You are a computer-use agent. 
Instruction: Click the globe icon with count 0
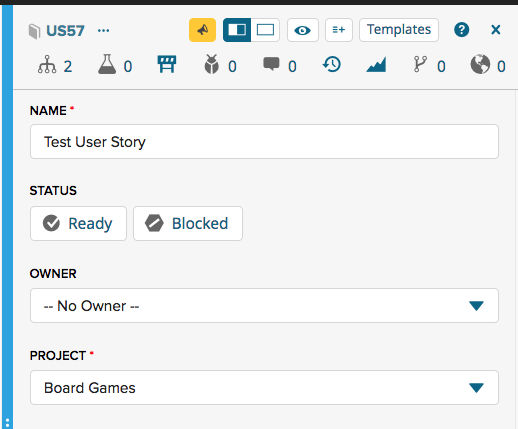(x=480, y=64)
